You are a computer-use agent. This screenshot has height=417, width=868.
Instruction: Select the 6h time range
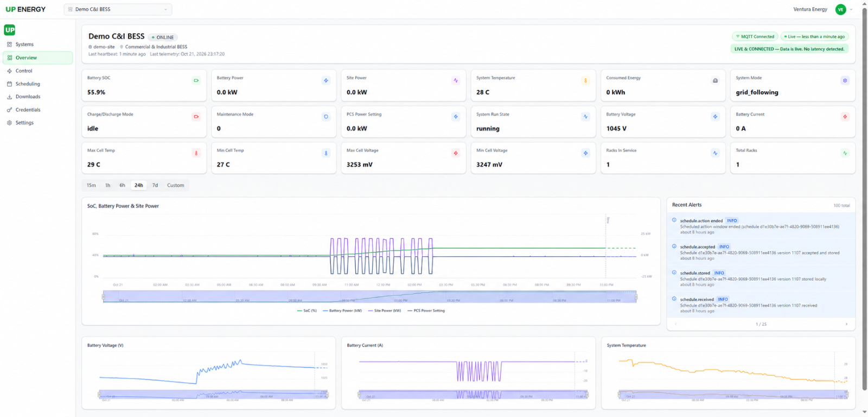coord(123,185)
